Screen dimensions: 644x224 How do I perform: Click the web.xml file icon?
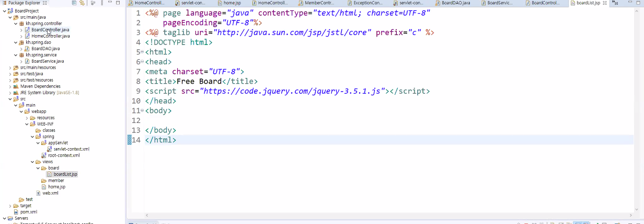[38, 193]
